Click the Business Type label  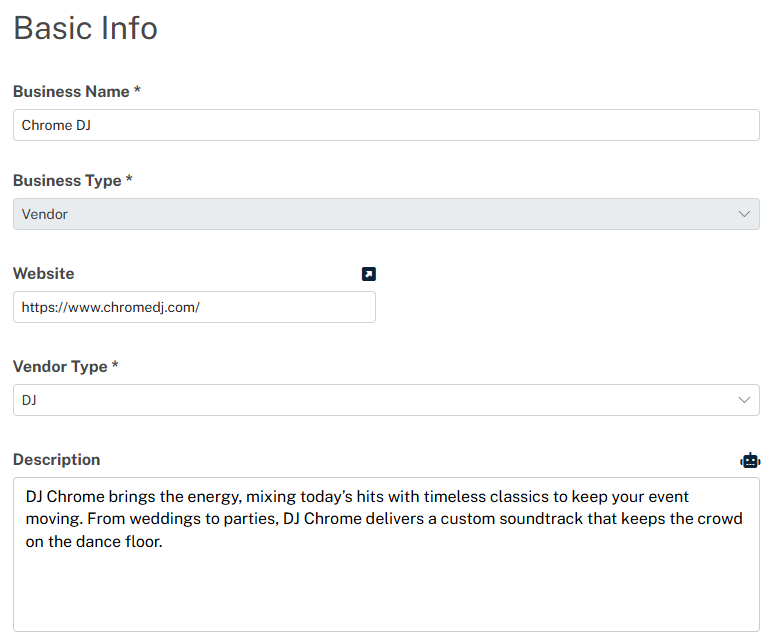point(72,181)
